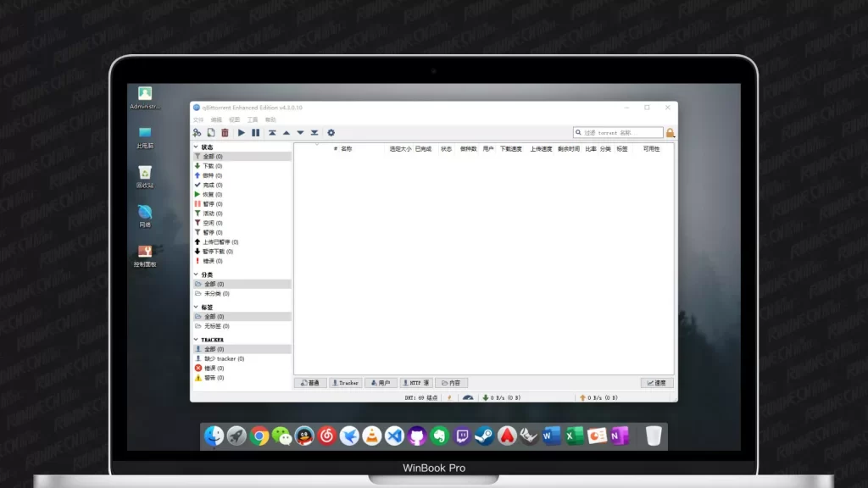
Task: Click the 速度 button at bottom right
Action: (x=657, y=383)
